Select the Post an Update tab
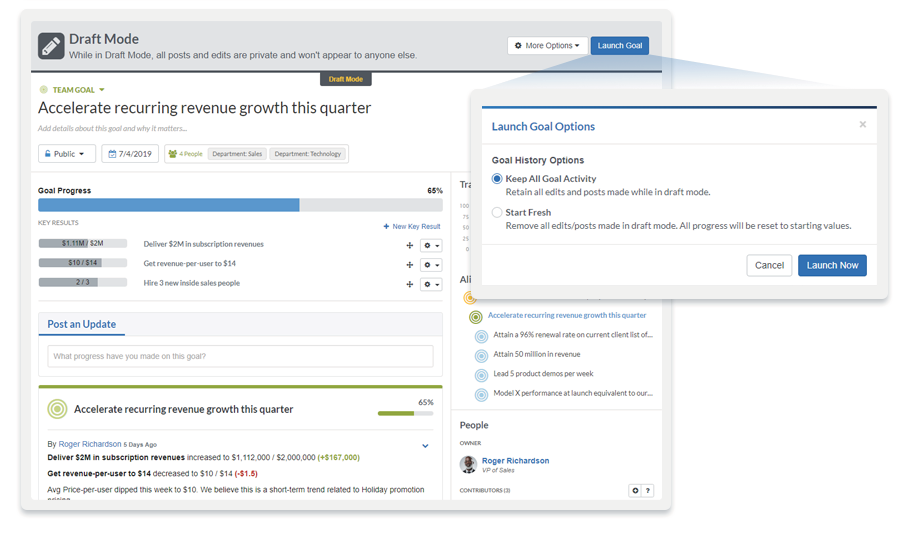The image size is (900, 534). [x=82, y=324]
